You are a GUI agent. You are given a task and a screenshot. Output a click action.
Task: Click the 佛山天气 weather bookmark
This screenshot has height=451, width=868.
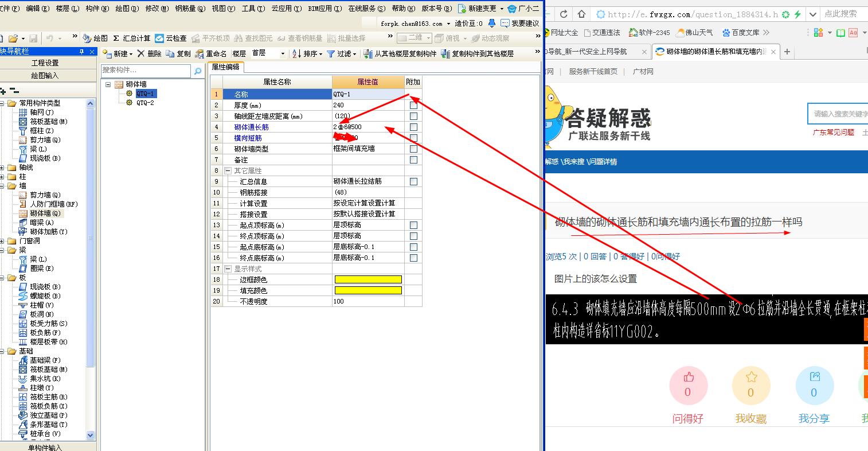[695, 33]
